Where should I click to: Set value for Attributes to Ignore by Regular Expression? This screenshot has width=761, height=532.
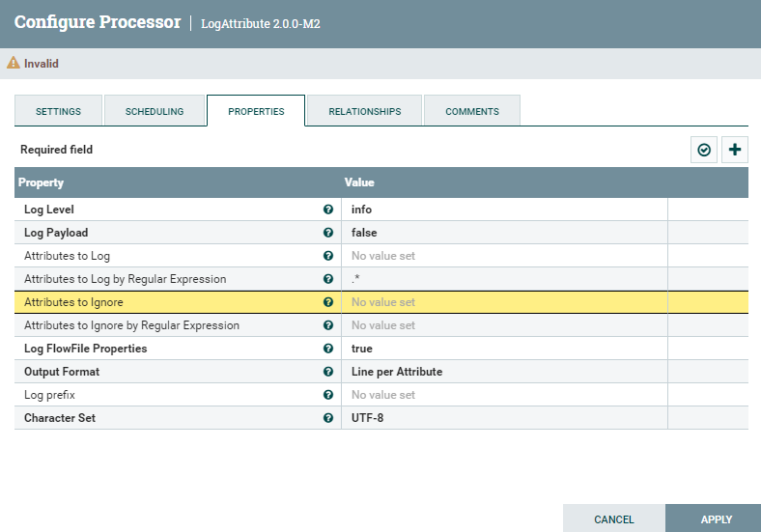click(x=504, y=325)
